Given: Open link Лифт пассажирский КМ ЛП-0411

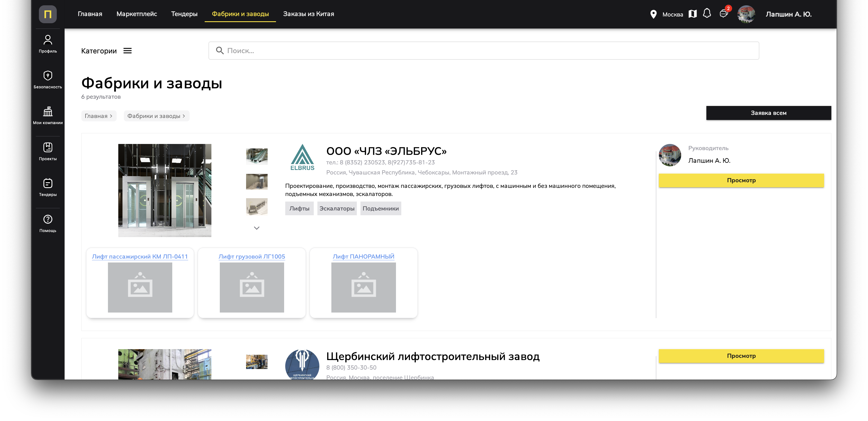Looking at the screenshot, I should [140, 257].
